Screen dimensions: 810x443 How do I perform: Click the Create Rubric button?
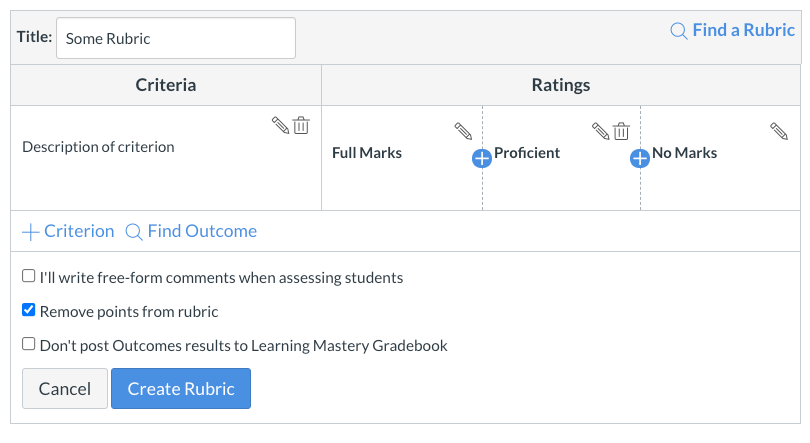(x=181, y=389)
